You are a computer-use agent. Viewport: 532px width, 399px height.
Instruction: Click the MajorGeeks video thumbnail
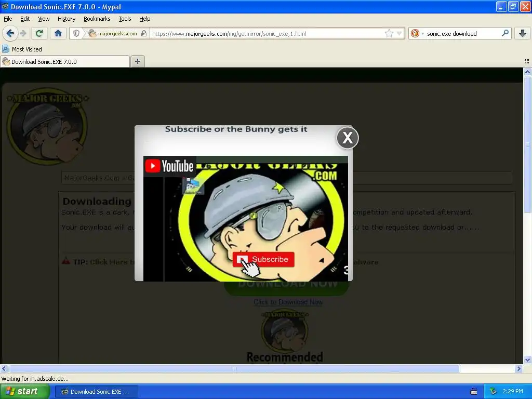pyautogui.click(x=246, y=219)
